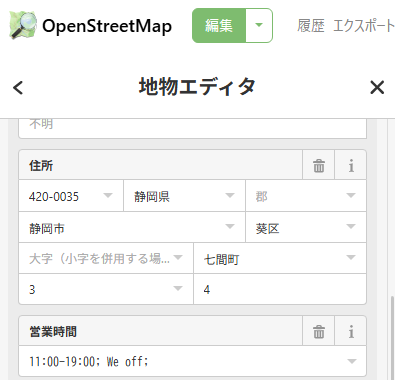Viewport: 395px width, 380px height.
Task: Expand the 七間町 dropdown
Action: click(x=350, y=257)
